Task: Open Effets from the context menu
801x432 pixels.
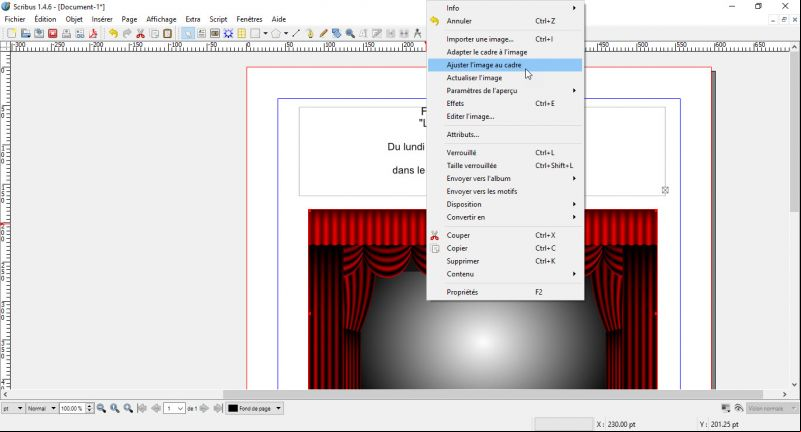Action: coord(505,103)
